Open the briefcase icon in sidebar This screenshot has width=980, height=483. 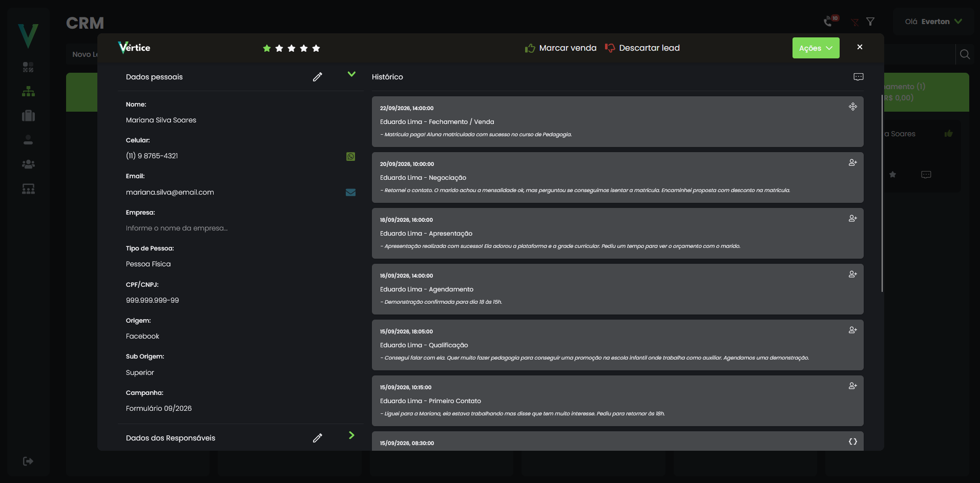28,116
